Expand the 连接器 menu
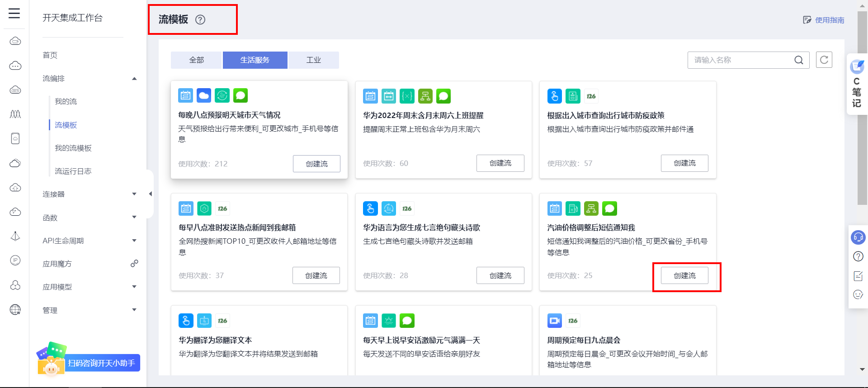This screenshot has height=388, width=868. [x=134, y=194]
